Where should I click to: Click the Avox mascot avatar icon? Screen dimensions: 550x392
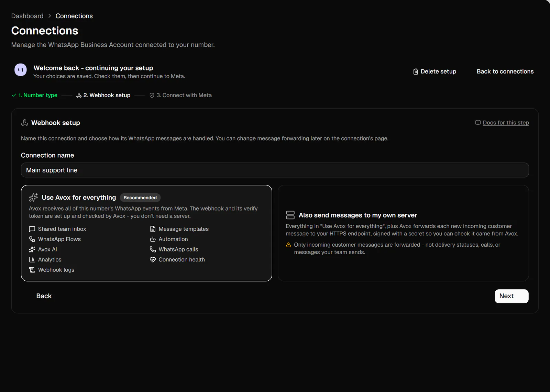[x=21, y=70]
